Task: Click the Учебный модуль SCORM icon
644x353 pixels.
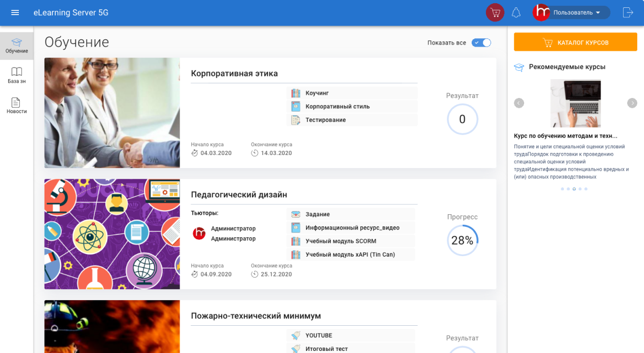Action: click(295, 241)
